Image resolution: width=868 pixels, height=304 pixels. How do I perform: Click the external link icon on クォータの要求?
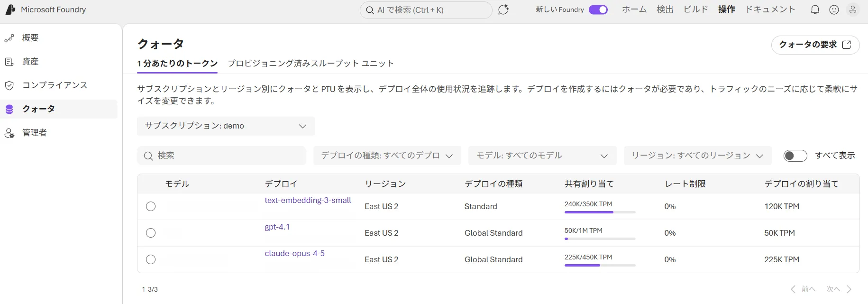[847, 45]
